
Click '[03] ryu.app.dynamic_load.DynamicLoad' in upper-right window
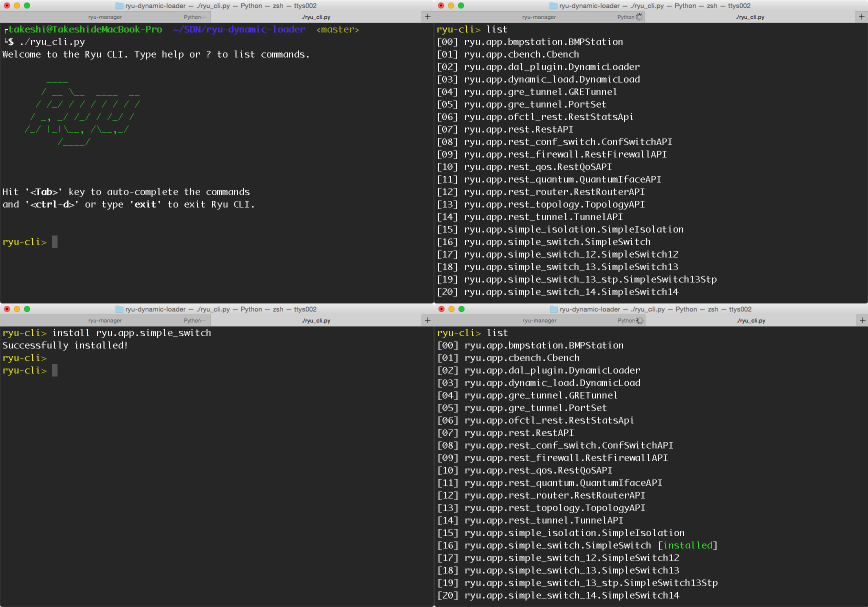pyautogui.click(x=538, y=79)
